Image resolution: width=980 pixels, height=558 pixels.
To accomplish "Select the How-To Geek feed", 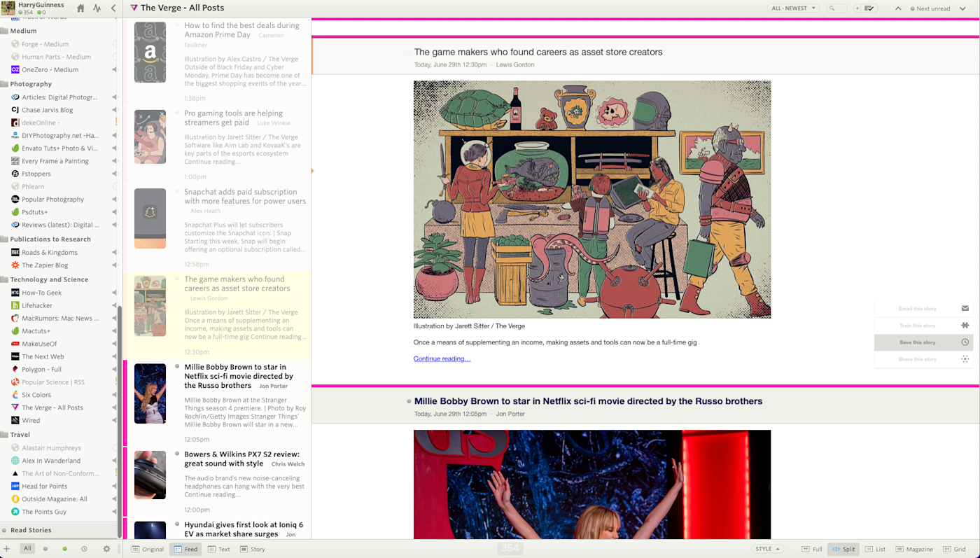I will pos(59,293).
